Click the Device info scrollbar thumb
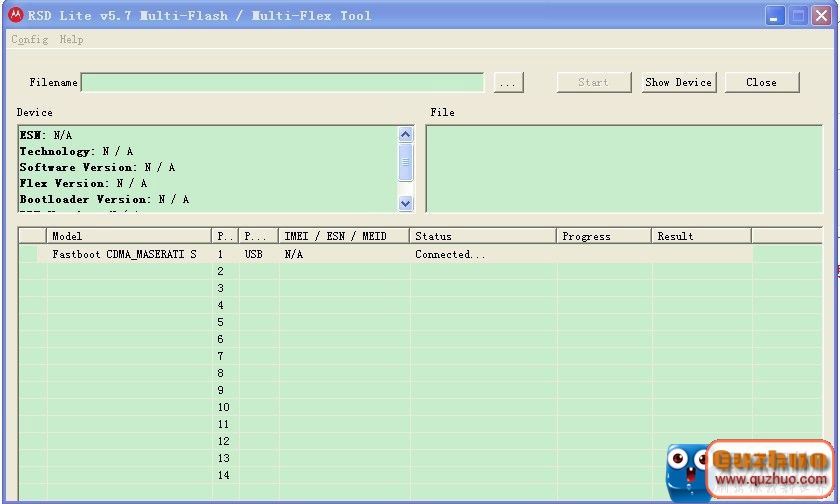 pos(406,162)
